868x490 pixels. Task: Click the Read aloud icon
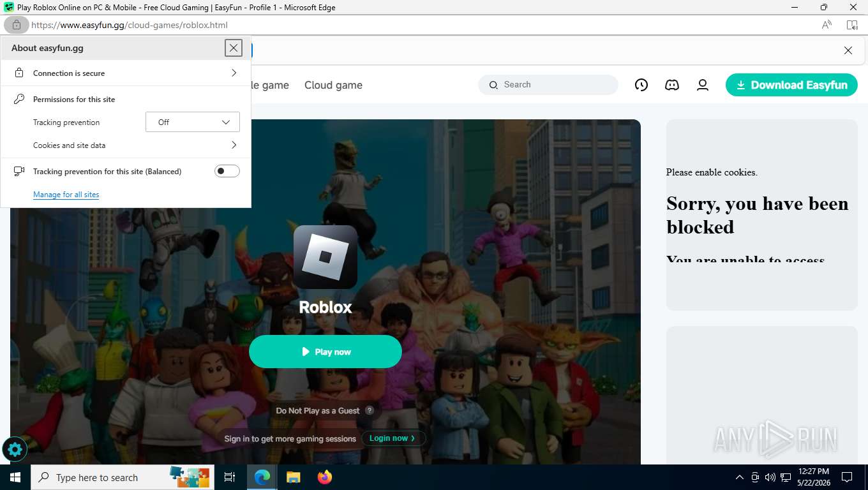[x=827, y=25]
